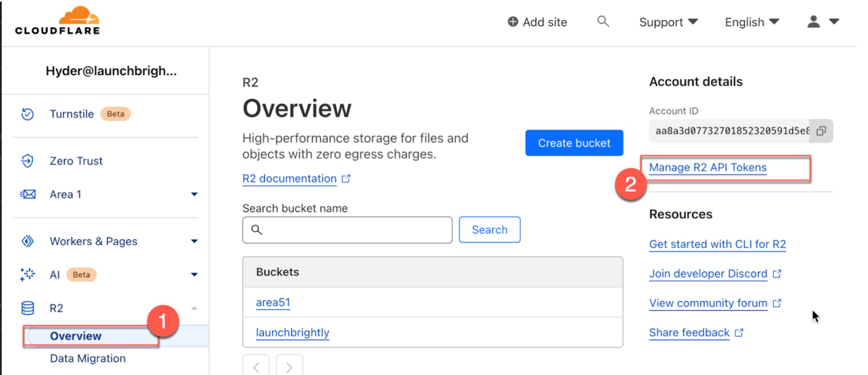This screenshot has width=868, height=375.
Task: Open the launchbrightly bucket
Action: pyautogui.click(x=293, y=333)
